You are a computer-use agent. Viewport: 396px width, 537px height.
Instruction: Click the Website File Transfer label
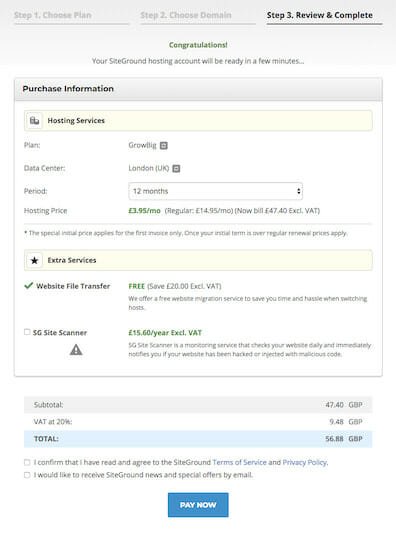click(x=73, y=286)
